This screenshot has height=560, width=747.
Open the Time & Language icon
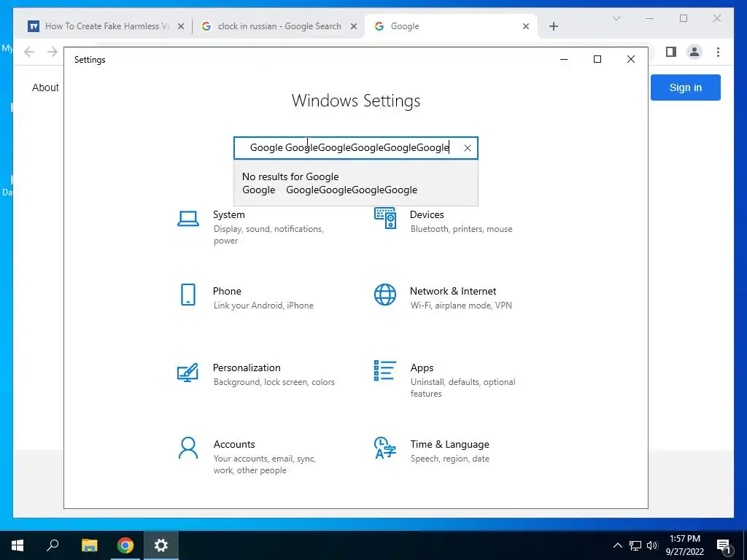tap(385, 448)
